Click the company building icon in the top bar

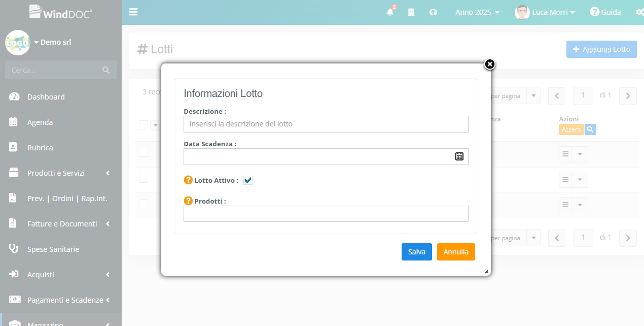click(411, 12)
